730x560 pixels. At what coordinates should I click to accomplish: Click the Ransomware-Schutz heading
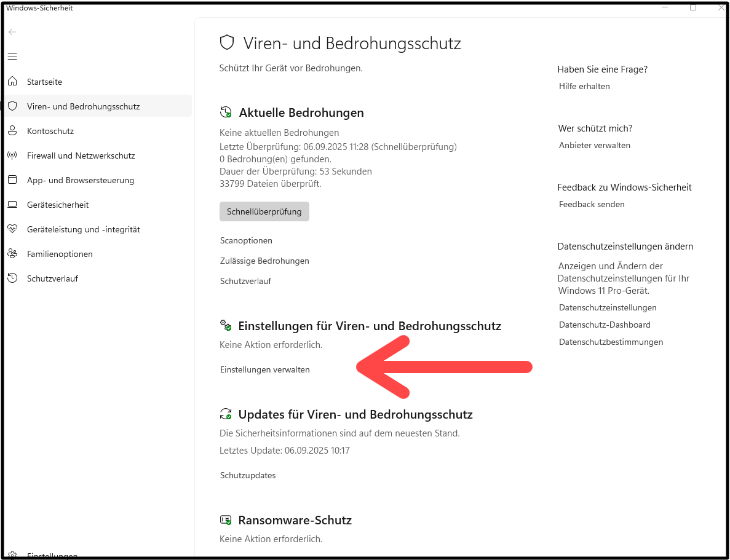295,520
